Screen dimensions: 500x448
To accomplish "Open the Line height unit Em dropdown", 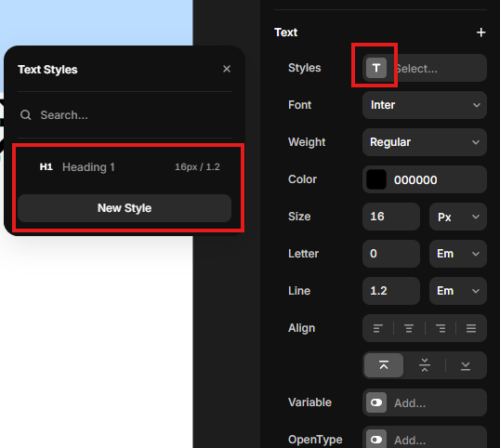I will tap(458, 291).
